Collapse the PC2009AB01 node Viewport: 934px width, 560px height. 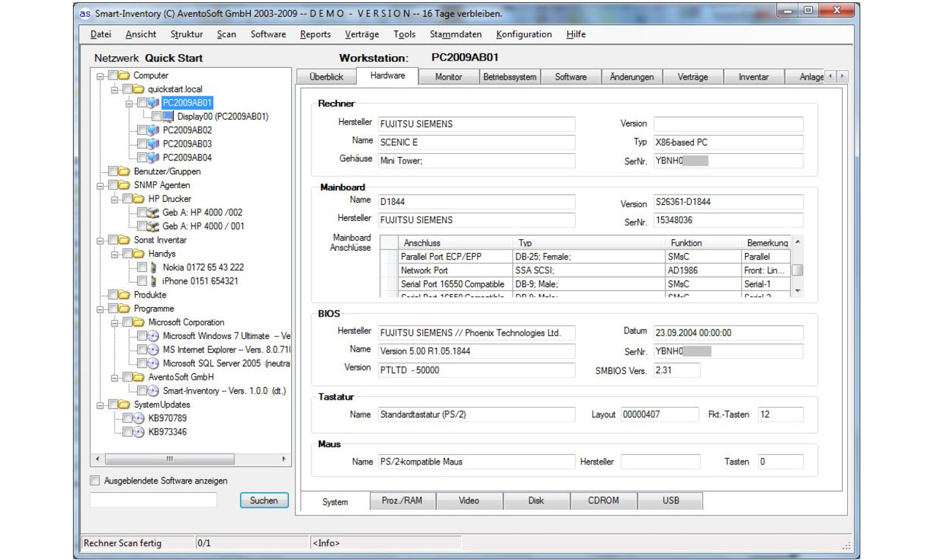tap(129, 103)
